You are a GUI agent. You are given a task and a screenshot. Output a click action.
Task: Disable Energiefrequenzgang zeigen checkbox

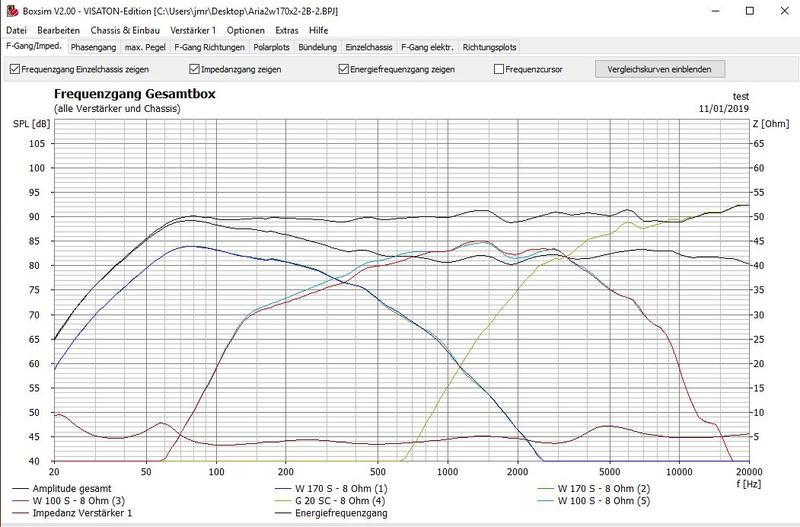click(344, 70)
